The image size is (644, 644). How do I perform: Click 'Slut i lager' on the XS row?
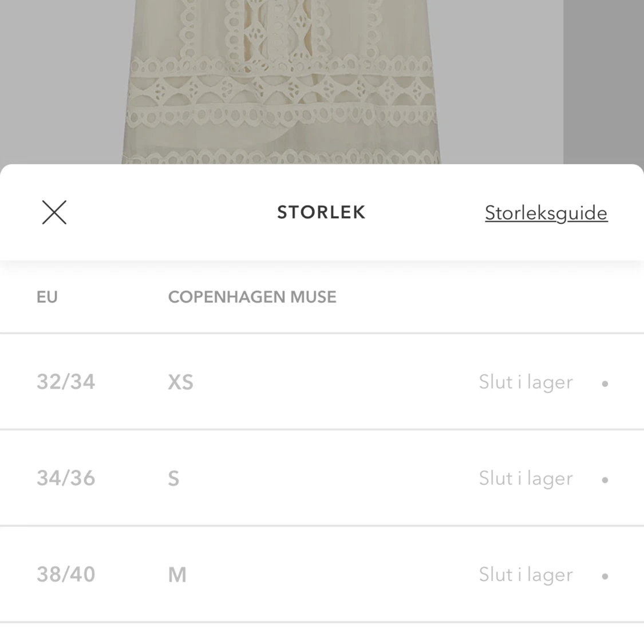526,382
